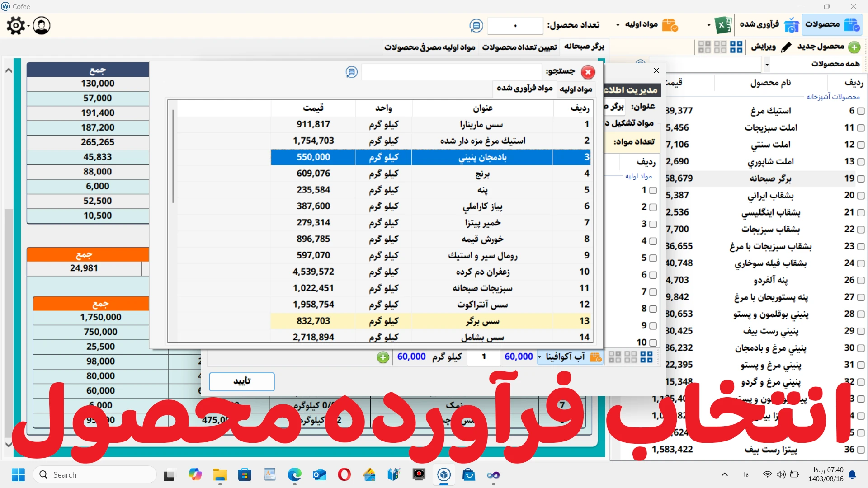Screen dimensions: 868x488
Task: Open the user profile icon
Action: tap(42, 26)
